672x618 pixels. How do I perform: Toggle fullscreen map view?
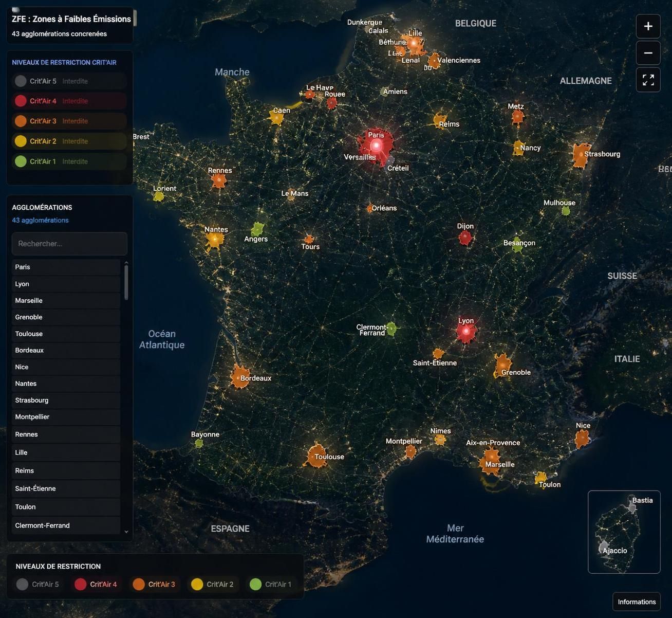[x=648, y=80]
